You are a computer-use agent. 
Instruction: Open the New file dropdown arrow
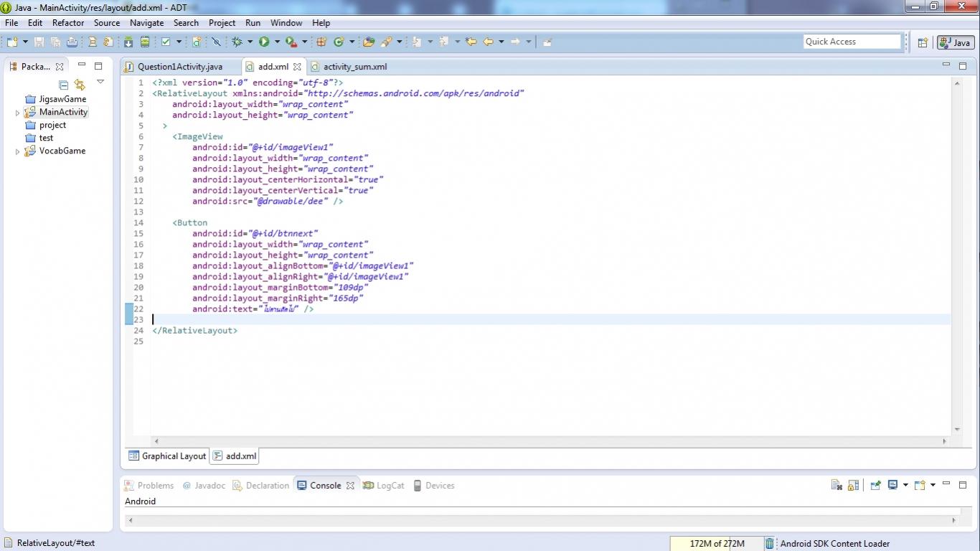pyautogui.click(x=26, y=42)
